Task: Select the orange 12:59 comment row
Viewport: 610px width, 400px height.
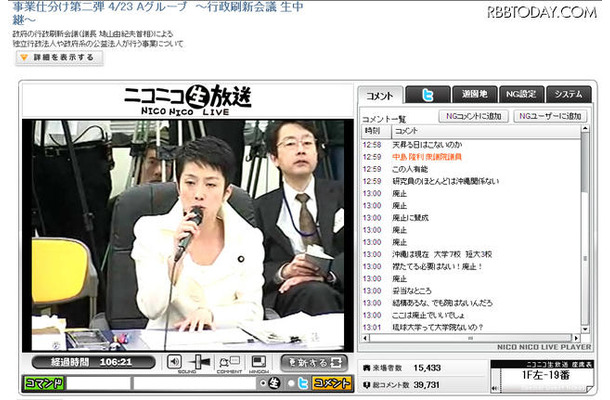Action: pyautogui.click(x=471, y=157)
